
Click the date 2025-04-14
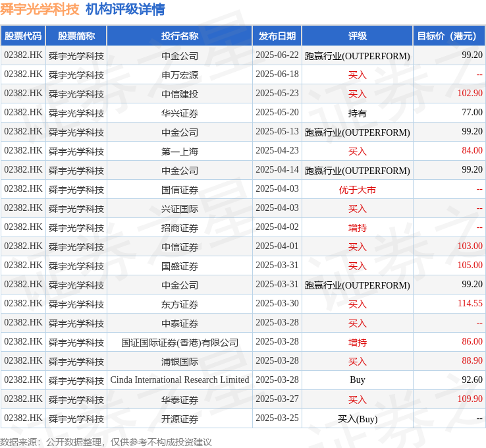pos(277,169)
